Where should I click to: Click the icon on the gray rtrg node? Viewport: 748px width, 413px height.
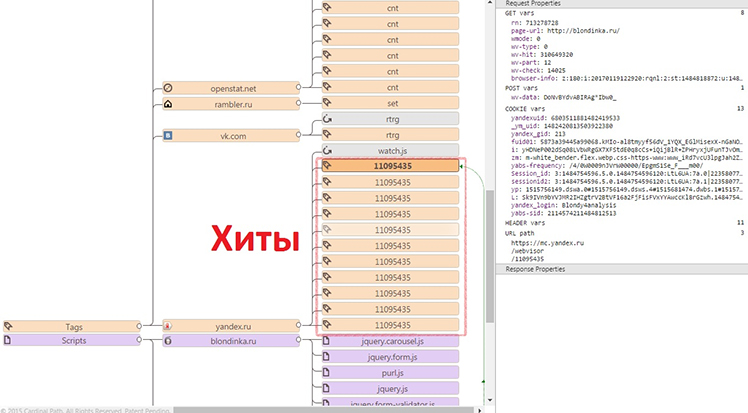327,119
